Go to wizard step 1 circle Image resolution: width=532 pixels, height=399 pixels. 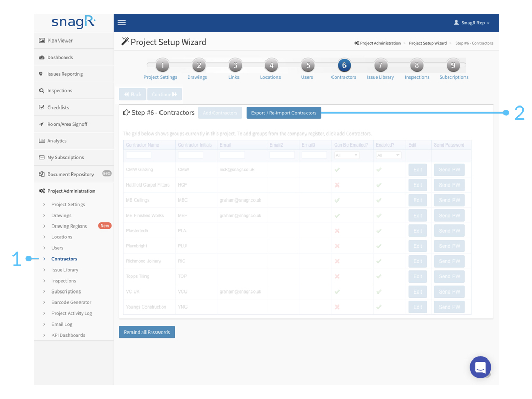click(162, 65)
